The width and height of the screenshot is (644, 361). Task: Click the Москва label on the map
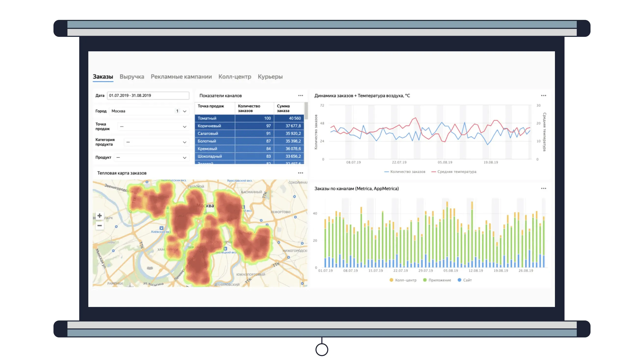pos(205,206)
